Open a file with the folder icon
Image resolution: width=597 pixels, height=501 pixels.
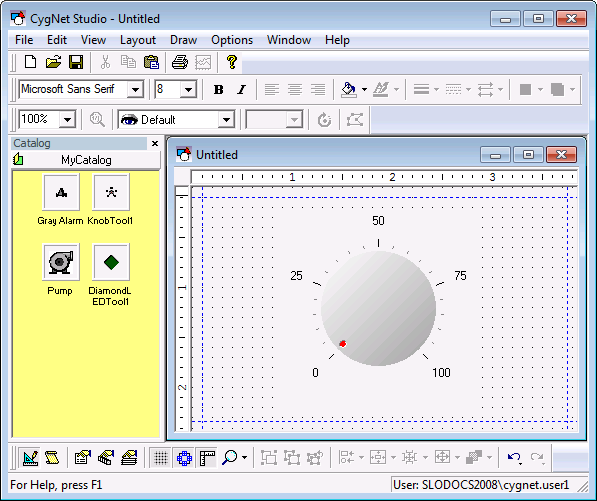[x=53, y=62]
